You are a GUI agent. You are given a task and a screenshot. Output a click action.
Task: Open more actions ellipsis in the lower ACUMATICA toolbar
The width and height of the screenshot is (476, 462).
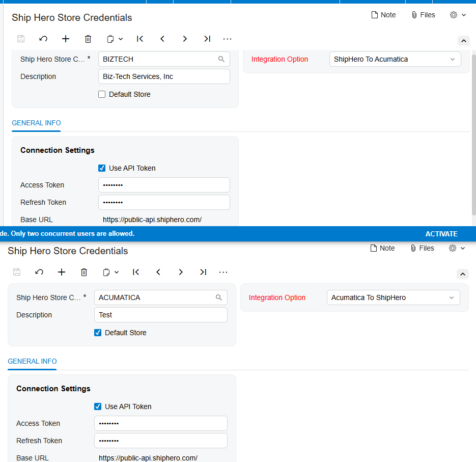(x=223, y=272)
